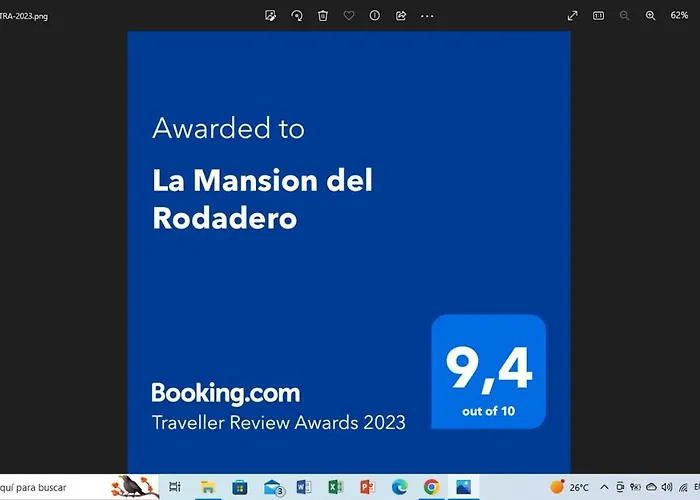The width and height of the screenshot is (700, 500).
Task: Open OneDrive cloud tray icon
Action: pyautogui.click(x=651, y=487)
